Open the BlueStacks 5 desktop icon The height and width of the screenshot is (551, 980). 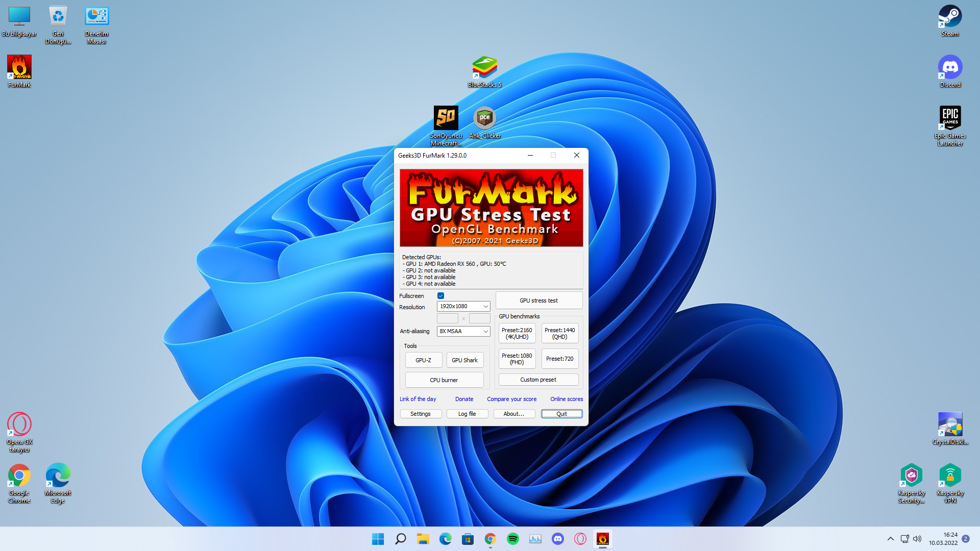pos(484,68)
